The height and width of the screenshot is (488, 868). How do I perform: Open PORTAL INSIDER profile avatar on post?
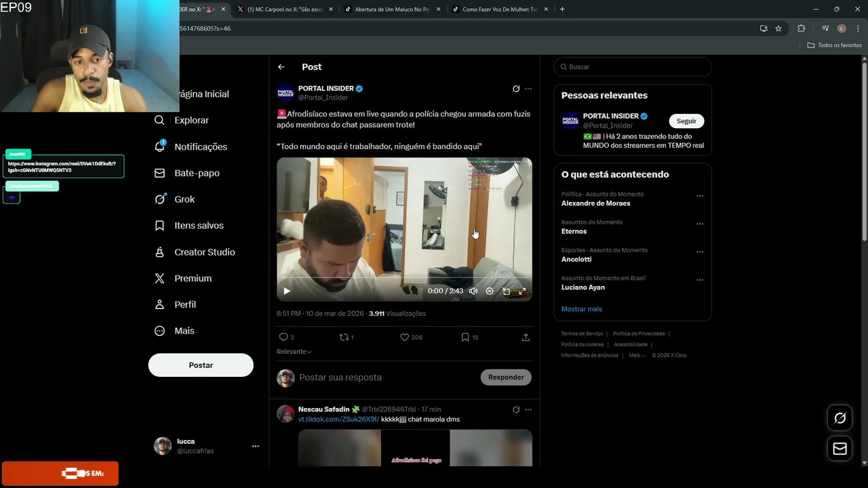tap(285, 93)
